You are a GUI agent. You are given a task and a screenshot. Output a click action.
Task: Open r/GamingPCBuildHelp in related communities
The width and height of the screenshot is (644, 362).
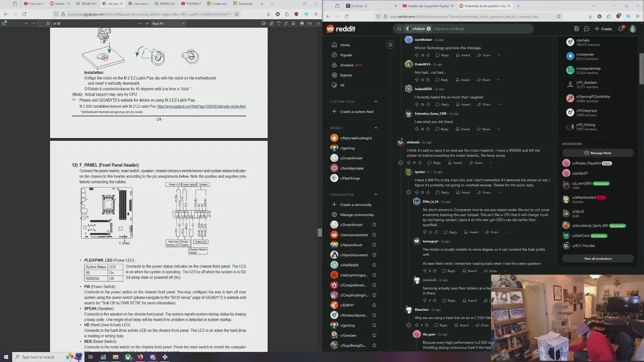pyautogui.click(x=589, y=99)
